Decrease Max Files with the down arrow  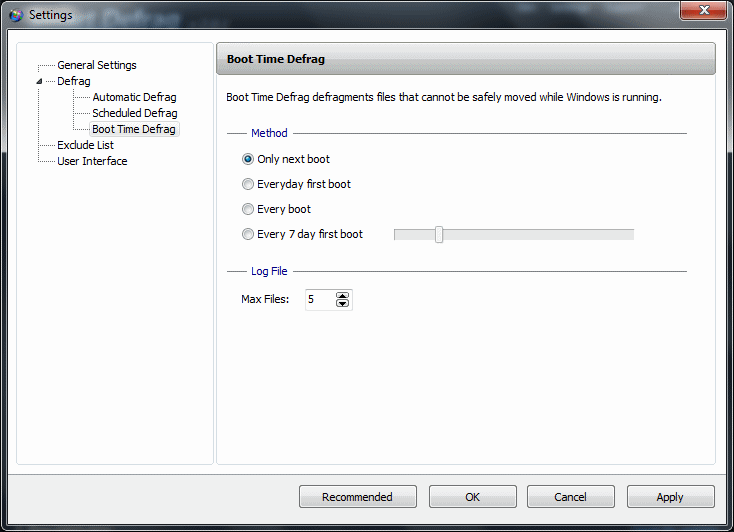point(342,303)
